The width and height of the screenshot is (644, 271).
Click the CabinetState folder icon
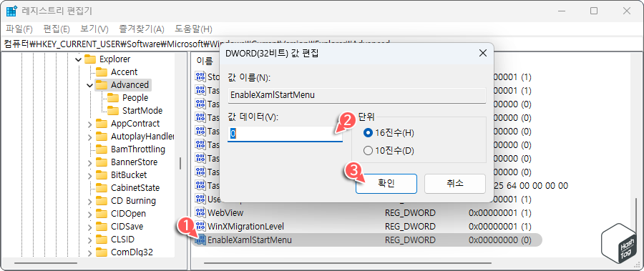(x=102, y=188)
